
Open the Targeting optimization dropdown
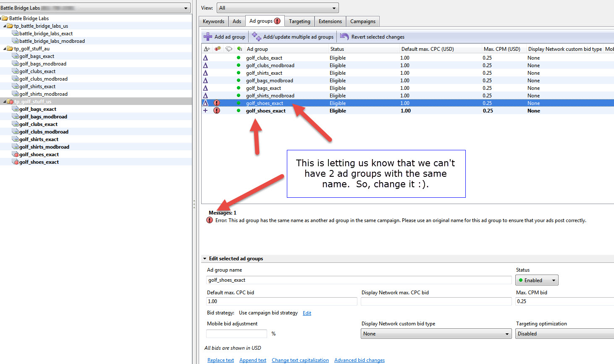click(x=564, y=334)
